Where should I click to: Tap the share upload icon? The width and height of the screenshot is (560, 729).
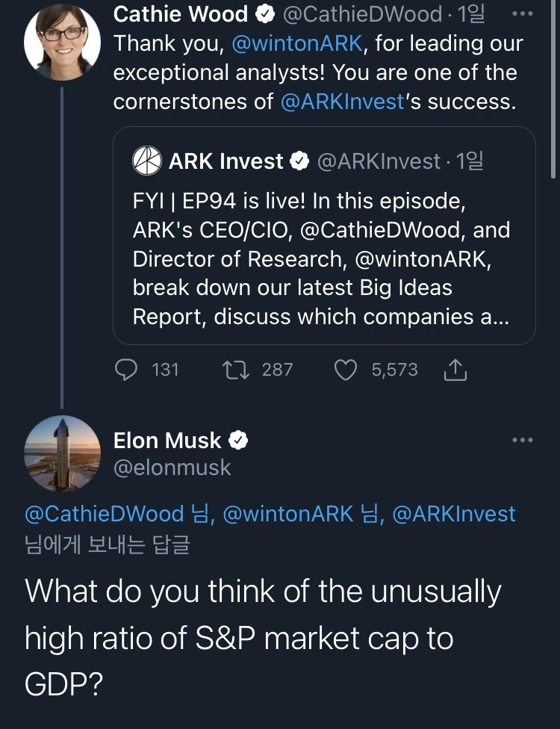(x=455, y=370)
